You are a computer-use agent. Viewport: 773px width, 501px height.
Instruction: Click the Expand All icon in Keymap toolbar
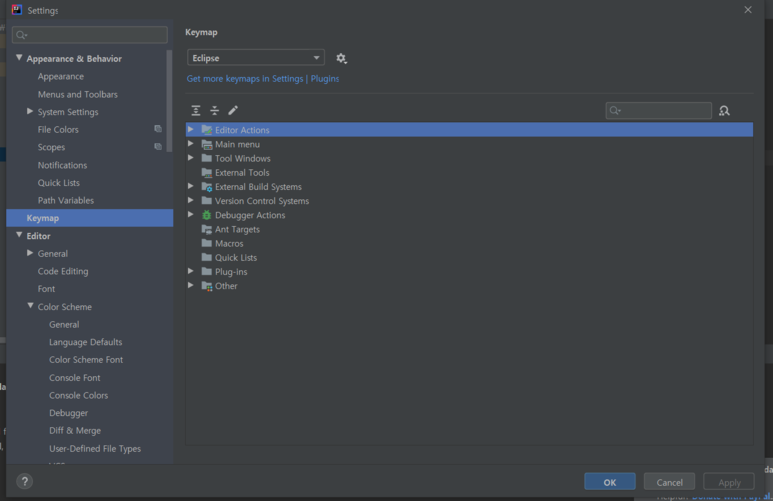pos(196,110)
